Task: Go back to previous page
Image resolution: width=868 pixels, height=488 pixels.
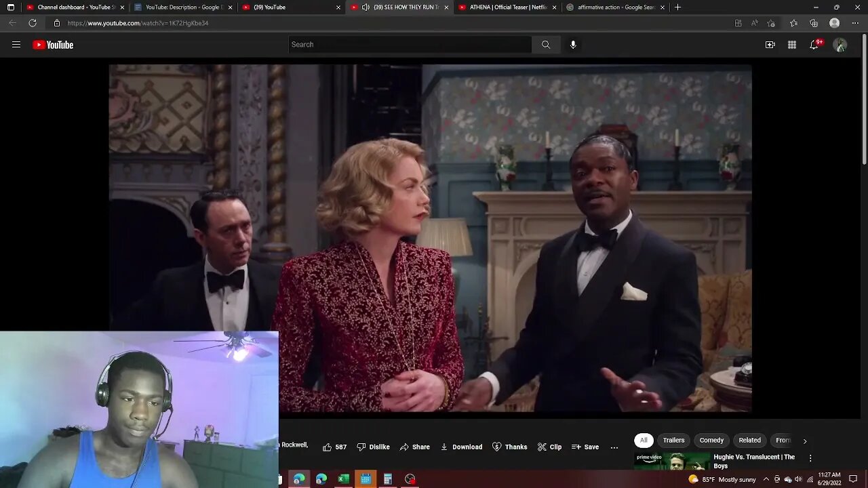Action: pyautogui.click(x=12, y=23)
